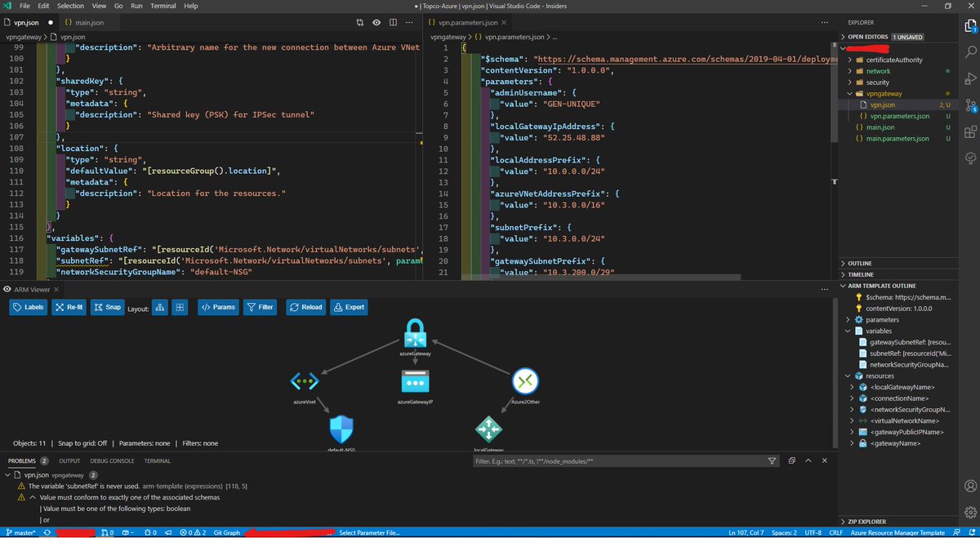Select the grid layout icon in ARM Viewer

tap(180, 307)
